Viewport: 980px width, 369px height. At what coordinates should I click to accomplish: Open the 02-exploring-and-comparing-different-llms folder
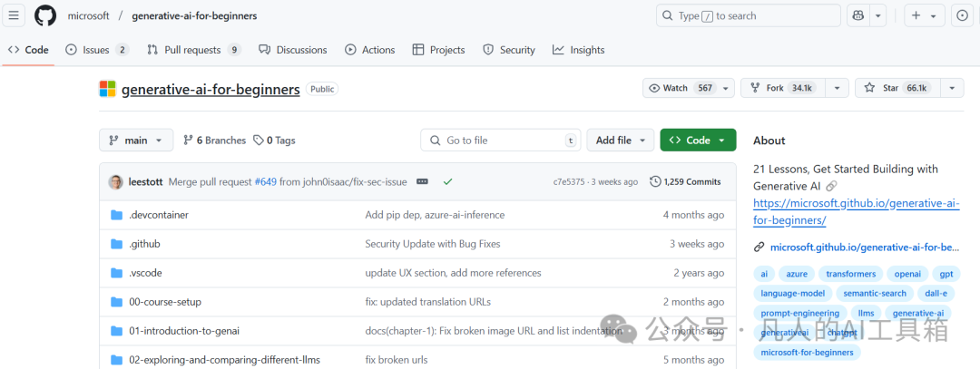pos(224,360)
